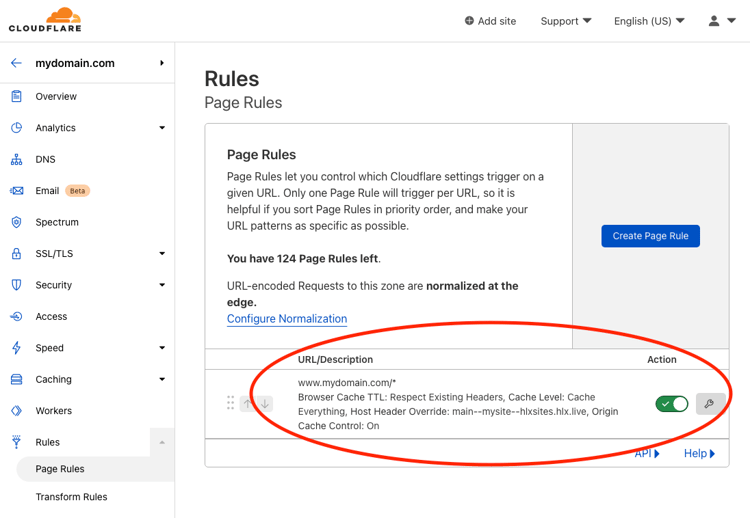Click the DNS network icon
This screenshot has width=750, height=518.
pos(16,159)
